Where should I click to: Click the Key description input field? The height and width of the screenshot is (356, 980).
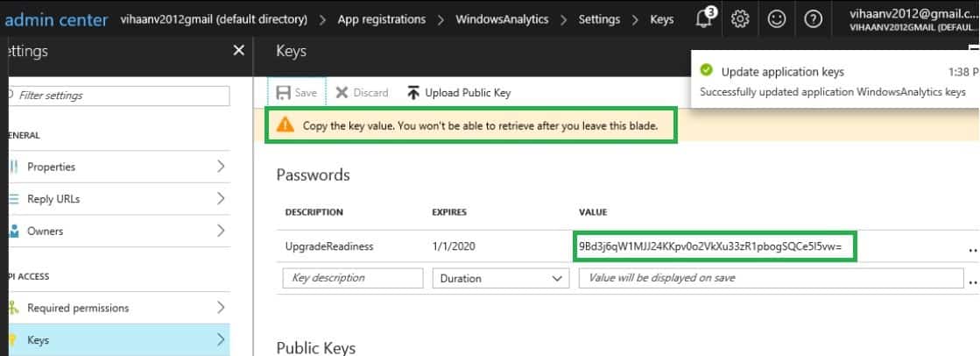(352, 278)
